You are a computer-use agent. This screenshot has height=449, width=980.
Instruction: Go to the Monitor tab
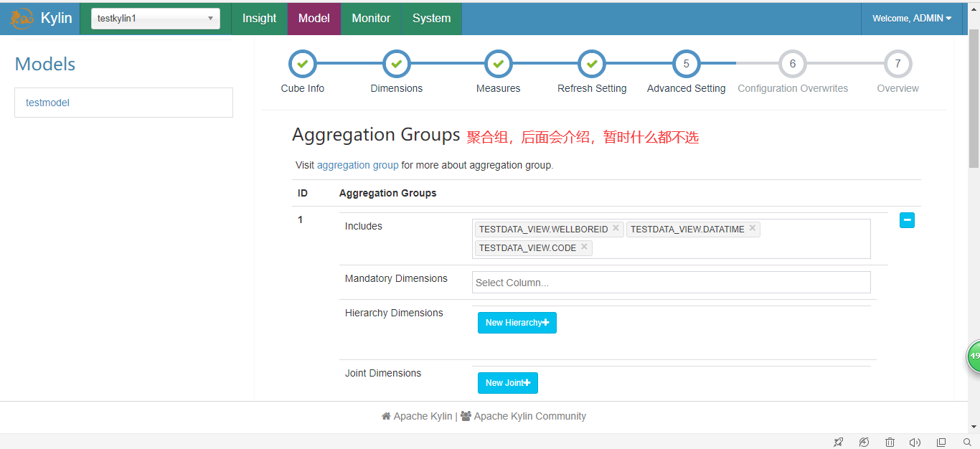[371, 19]
